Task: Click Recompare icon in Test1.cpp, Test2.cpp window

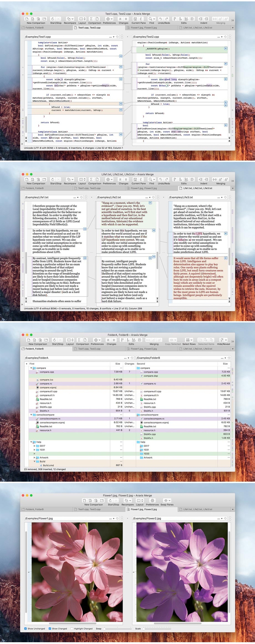Action: coord(70,19)
